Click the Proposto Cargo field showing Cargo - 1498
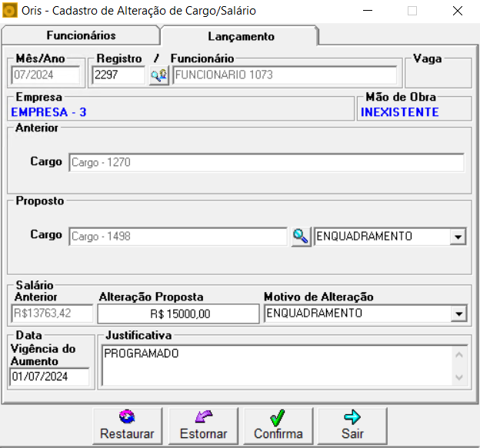The height and width of the screenshot is (448, 480). pyautogui.click(x=178, y=237)
